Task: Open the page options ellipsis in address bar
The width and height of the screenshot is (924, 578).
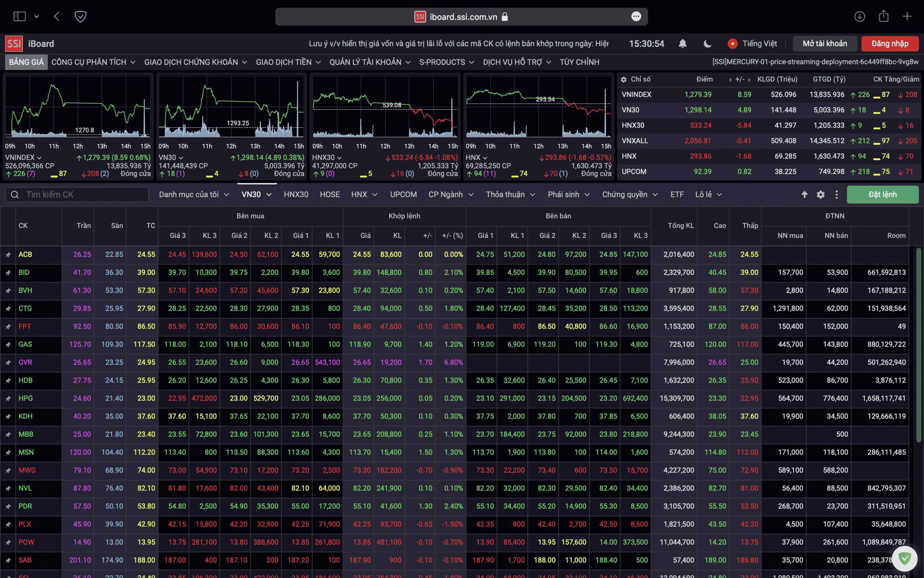Action: click(636, 17)
